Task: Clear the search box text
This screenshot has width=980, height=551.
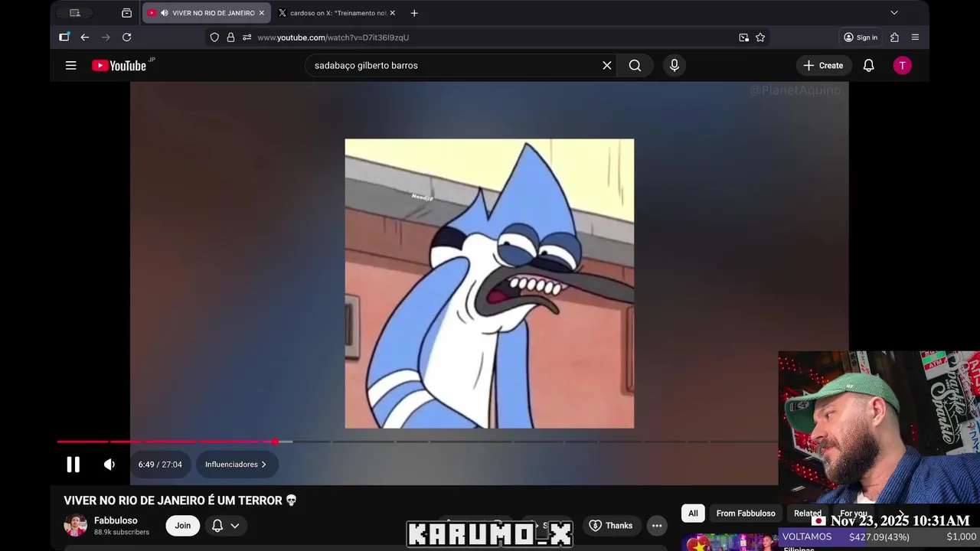Action: 607,66
